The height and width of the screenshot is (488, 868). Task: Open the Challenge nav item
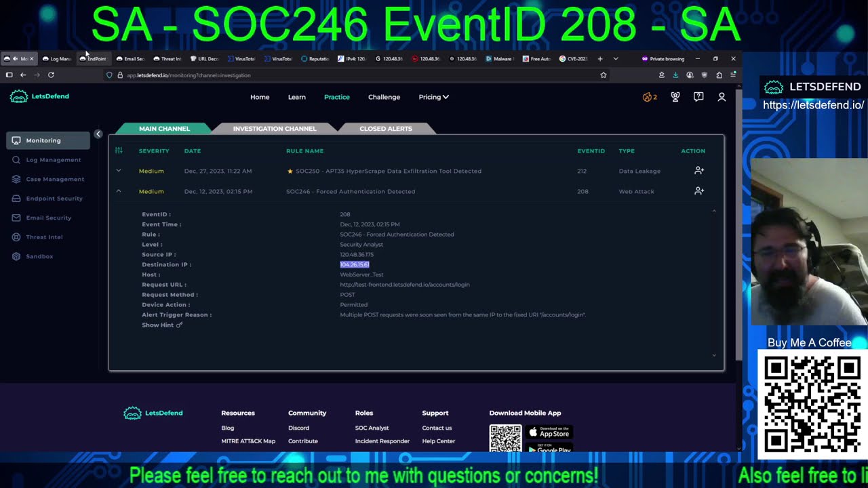[x=384, y=97]
